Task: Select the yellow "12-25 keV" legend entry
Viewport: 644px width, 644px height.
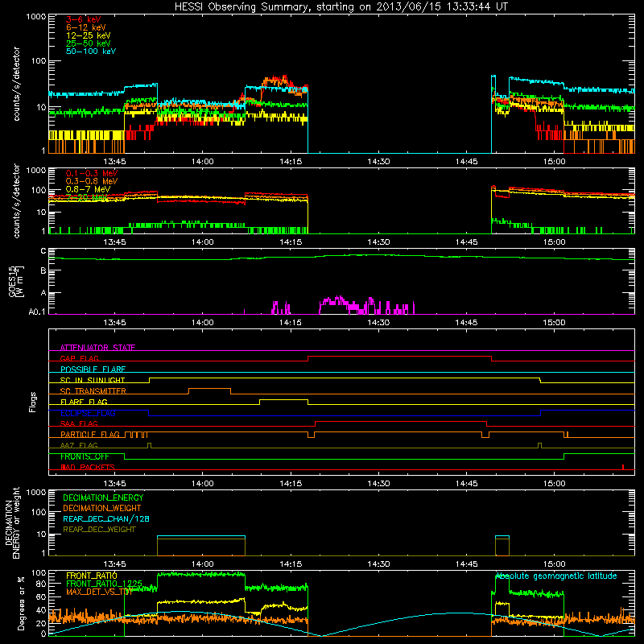Action: pos(89,35)
